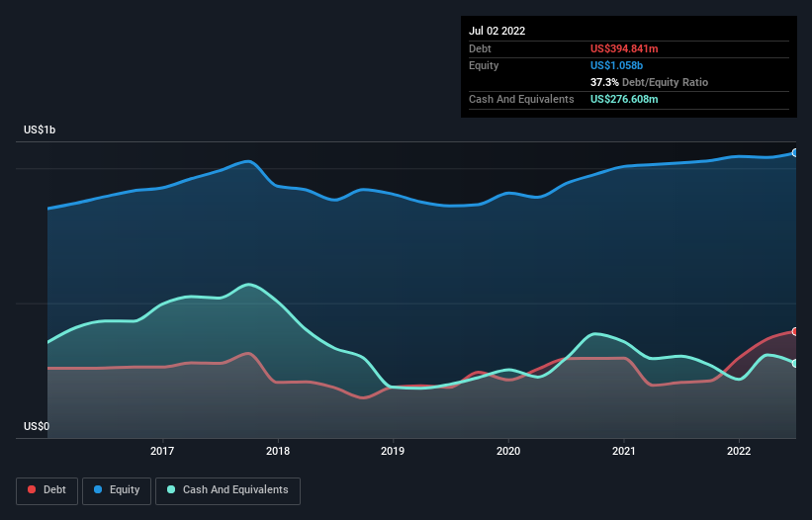Click the Jul 02 2022 tooltip date
The width and height of the screenshot is (812, 520).
(496, 31)
